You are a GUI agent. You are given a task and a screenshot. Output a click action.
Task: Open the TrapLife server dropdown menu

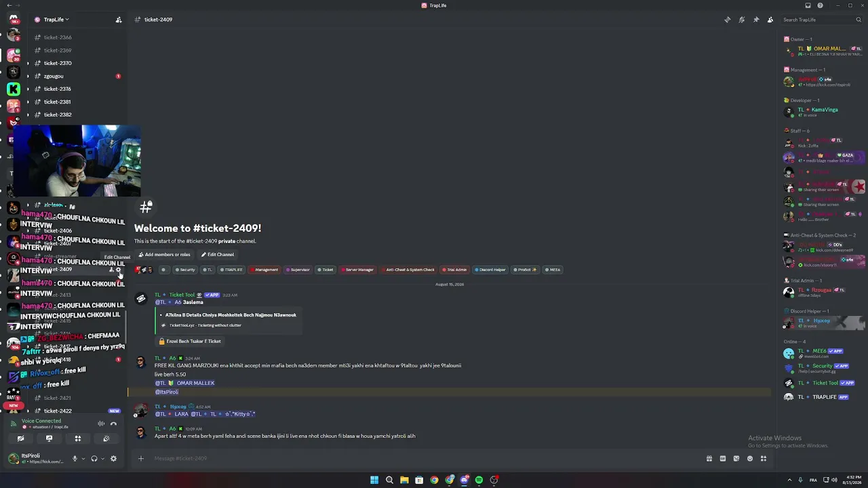pyautogui.click(x=56, y=20)
